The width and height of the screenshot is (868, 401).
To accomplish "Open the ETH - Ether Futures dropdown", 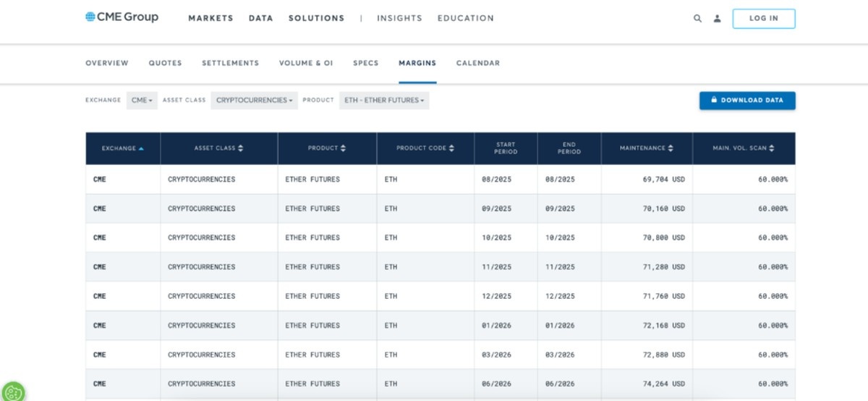I will click(384, 101).
